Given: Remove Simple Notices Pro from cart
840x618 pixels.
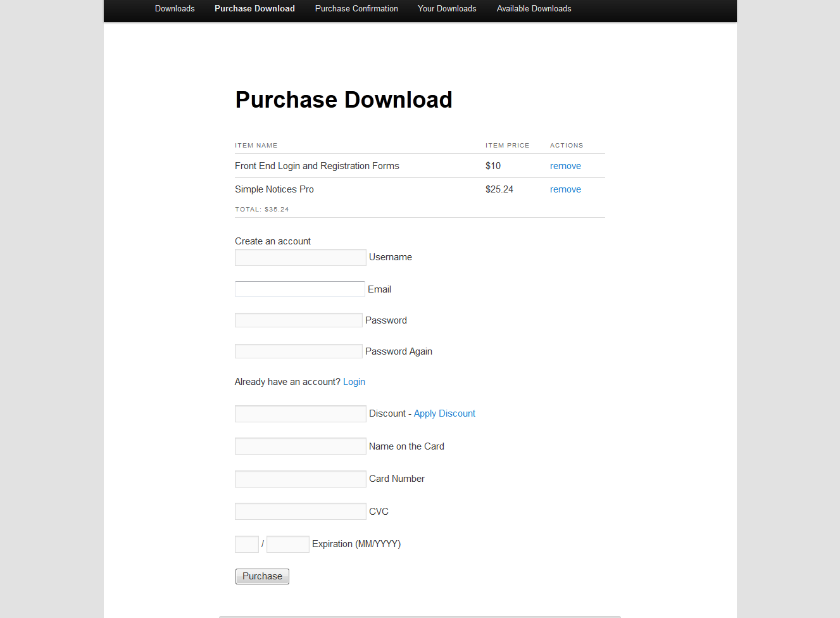Looking at the screenshot, I should pyautogui.click(x=565, y=189).
